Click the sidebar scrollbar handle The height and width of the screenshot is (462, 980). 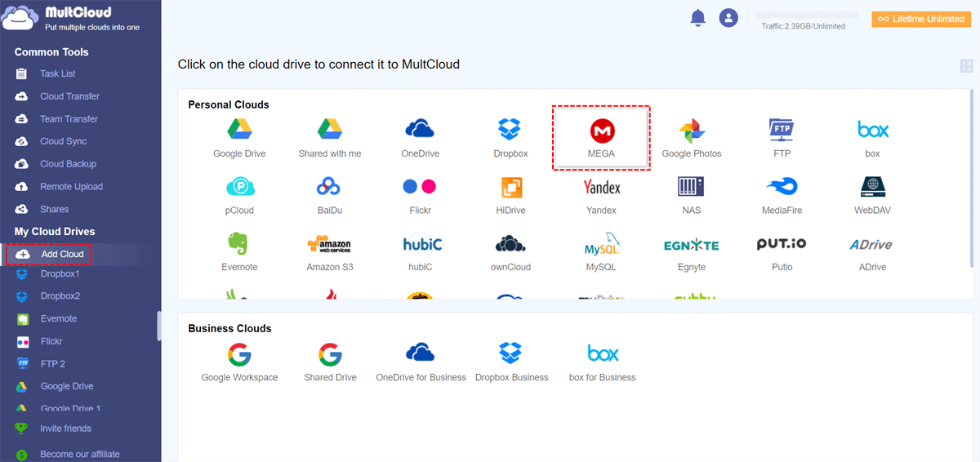159,325
